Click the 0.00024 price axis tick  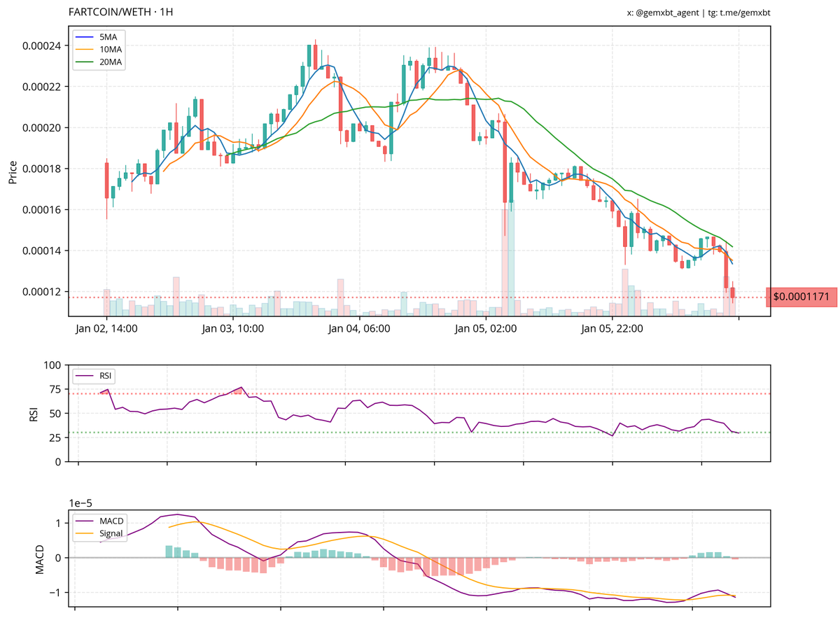(41, 46)
